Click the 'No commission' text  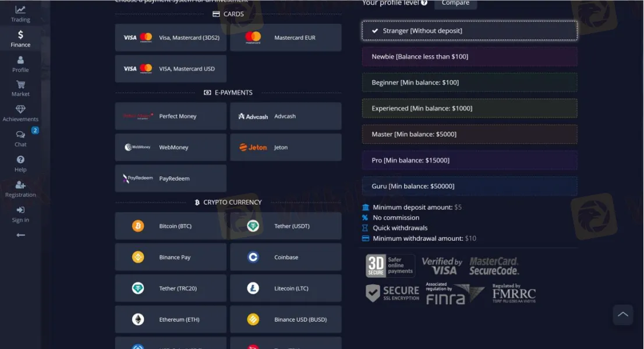tap(396, 217)
